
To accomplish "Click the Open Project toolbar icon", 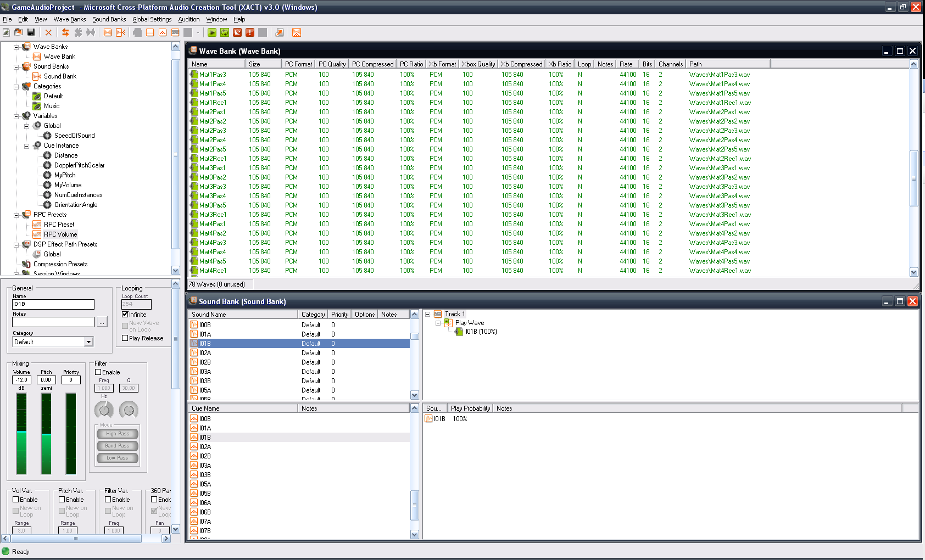I will (19, 32).
